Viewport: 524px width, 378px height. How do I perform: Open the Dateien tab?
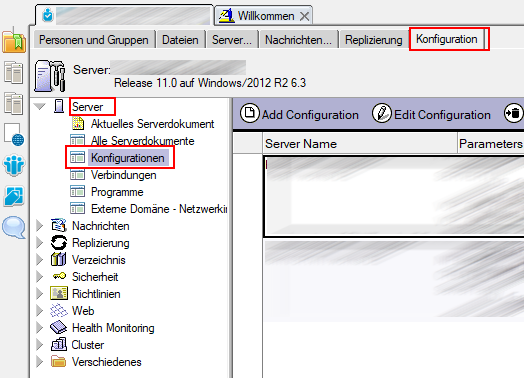(180, 40)
